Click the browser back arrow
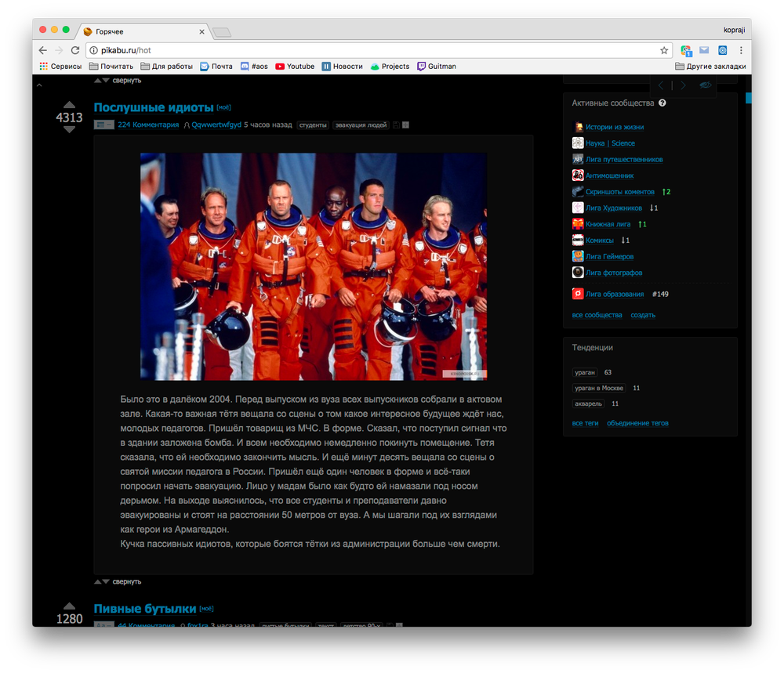This screenshot has height=673, width=784. 43,50
